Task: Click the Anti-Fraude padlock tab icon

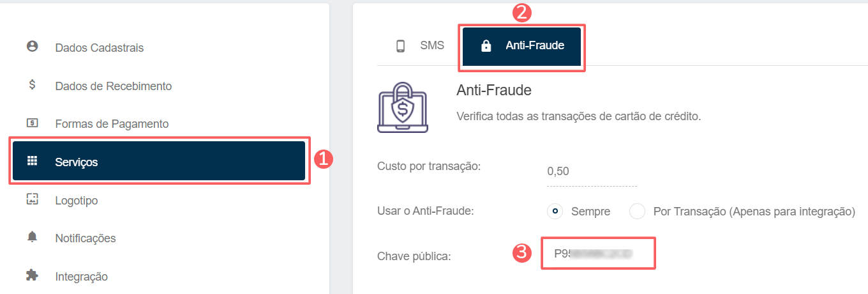Action: point(486,46)
